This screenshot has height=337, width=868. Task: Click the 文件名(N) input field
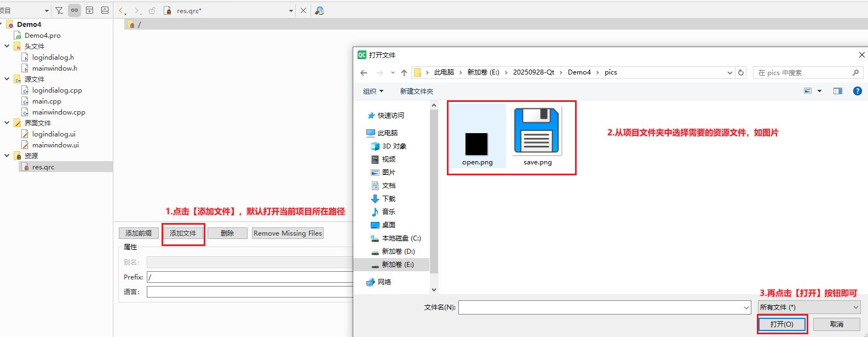(605, 307)
